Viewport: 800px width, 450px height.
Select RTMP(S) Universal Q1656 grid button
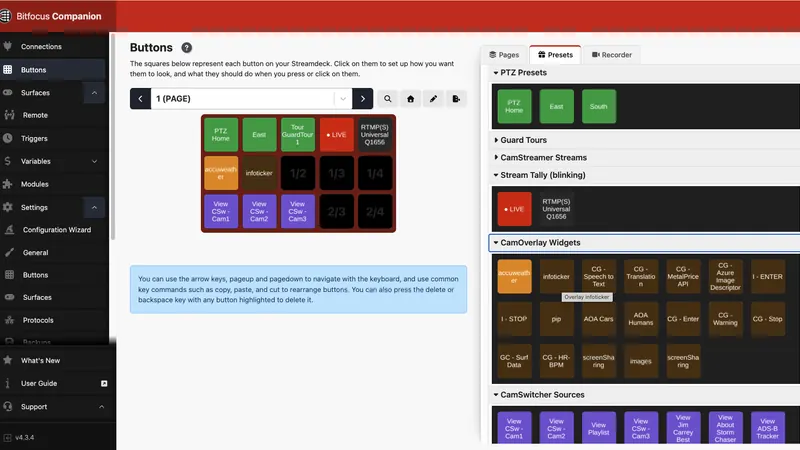(374, 135)
